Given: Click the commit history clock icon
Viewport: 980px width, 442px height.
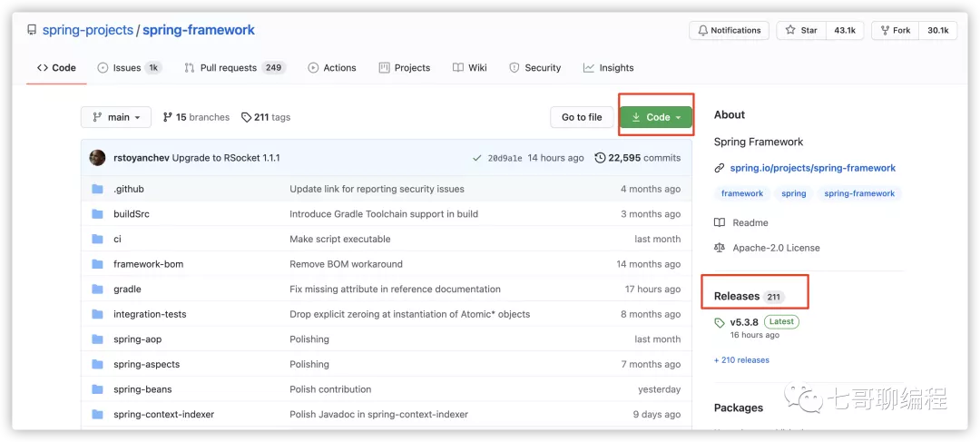Looking at the screenshot, I should (600, 158).
